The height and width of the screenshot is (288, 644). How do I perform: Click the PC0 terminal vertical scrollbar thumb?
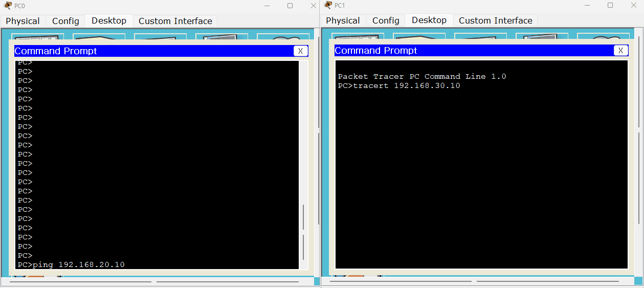(x=303, y=232)
